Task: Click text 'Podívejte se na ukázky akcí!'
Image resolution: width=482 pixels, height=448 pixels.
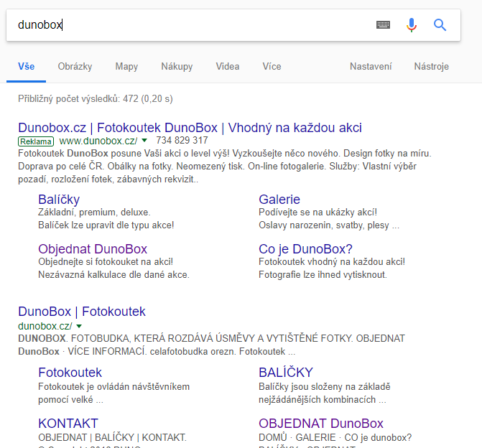Action: (318, 213)
